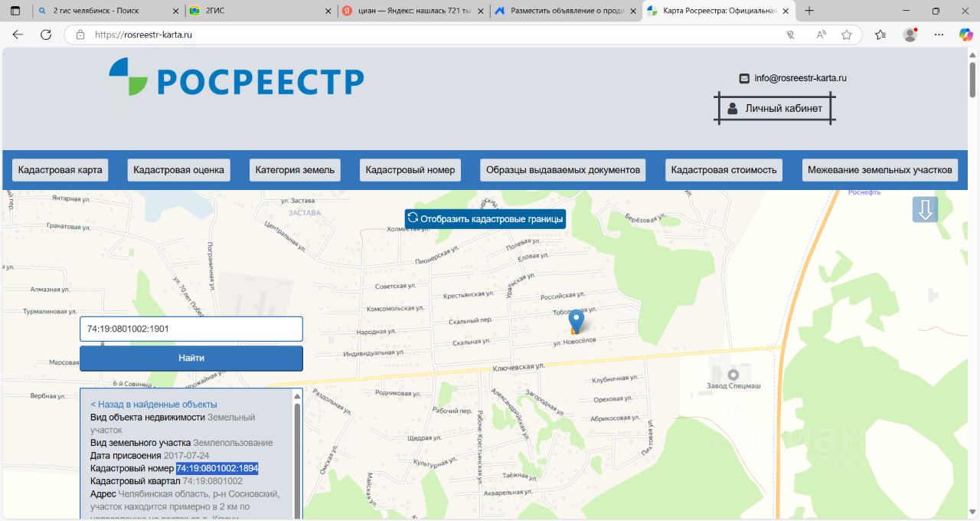Viewport: 980px width, 521px height.
Task: Open a new browser tab
Action: pyautogui.click(x=809, y=11)
